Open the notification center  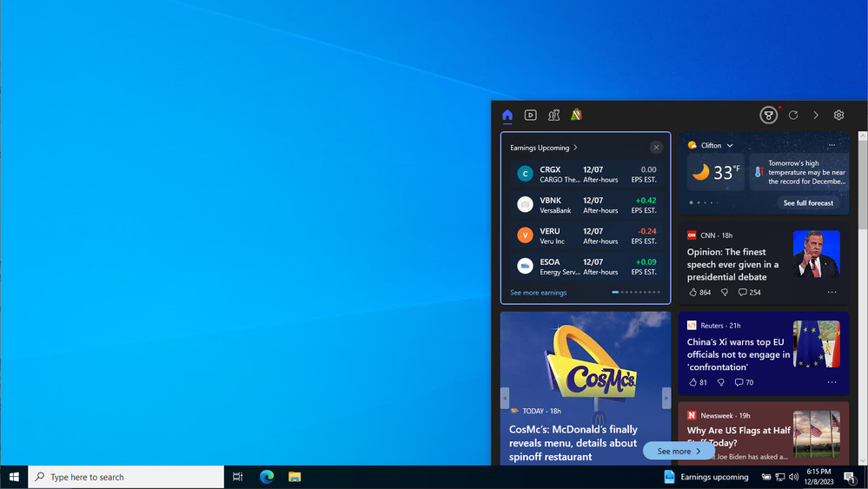850,477
